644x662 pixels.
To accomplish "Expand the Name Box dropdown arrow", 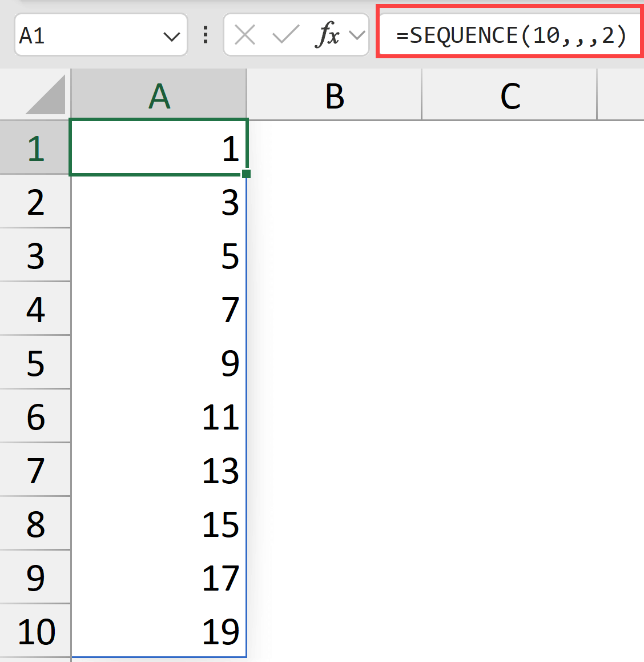I will pyautogui.click(x=172, y=37).
